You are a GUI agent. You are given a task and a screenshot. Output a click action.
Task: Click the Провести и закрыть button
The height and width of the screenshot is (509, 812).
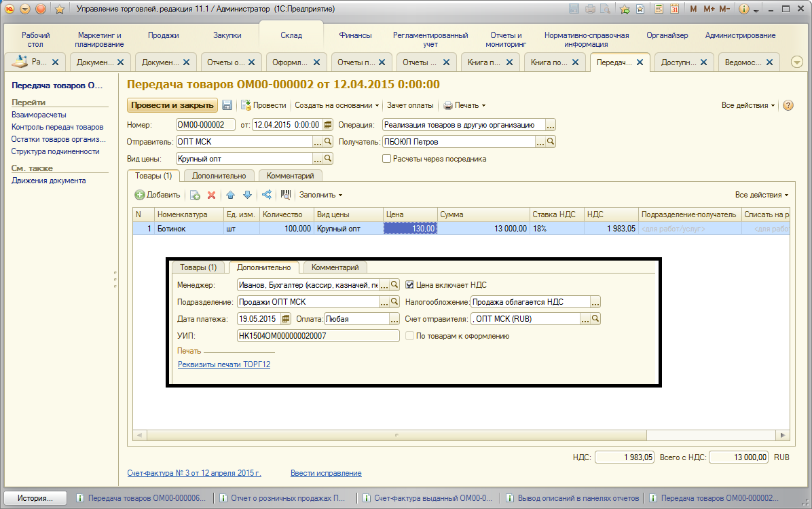(172, 105)
